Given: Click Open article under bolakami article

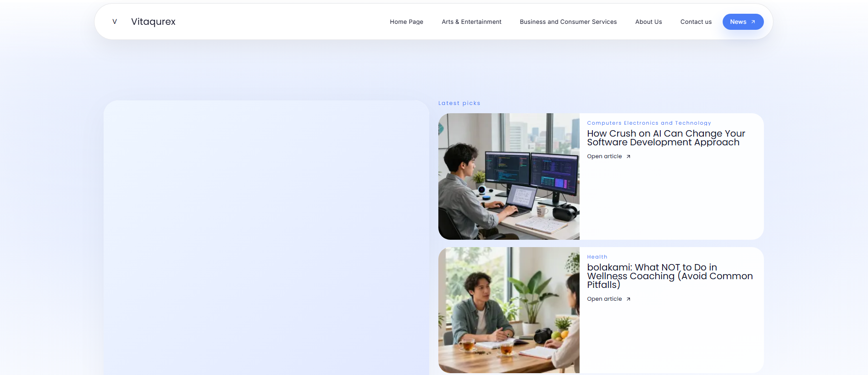Looking at the screenshot, I should pyautogui.click(x=604, y=299).
